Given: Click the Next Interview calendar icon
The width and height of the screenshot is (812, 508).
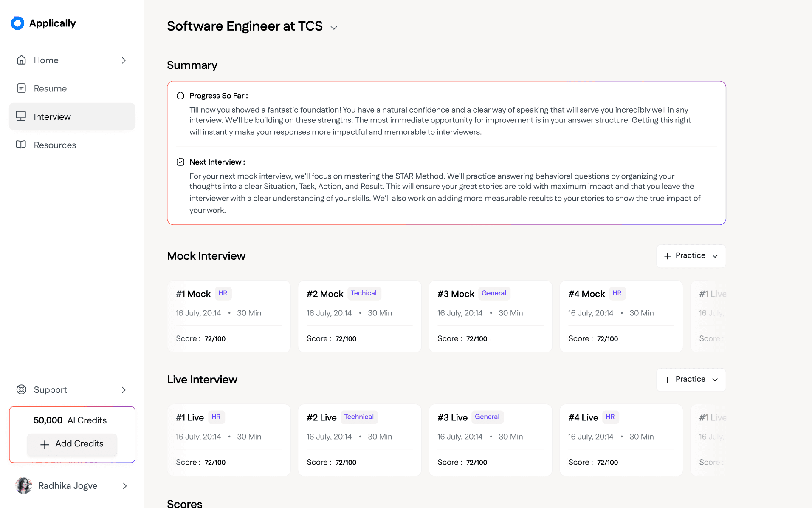Looking at the screenshot, I should [x=180, y=162].
